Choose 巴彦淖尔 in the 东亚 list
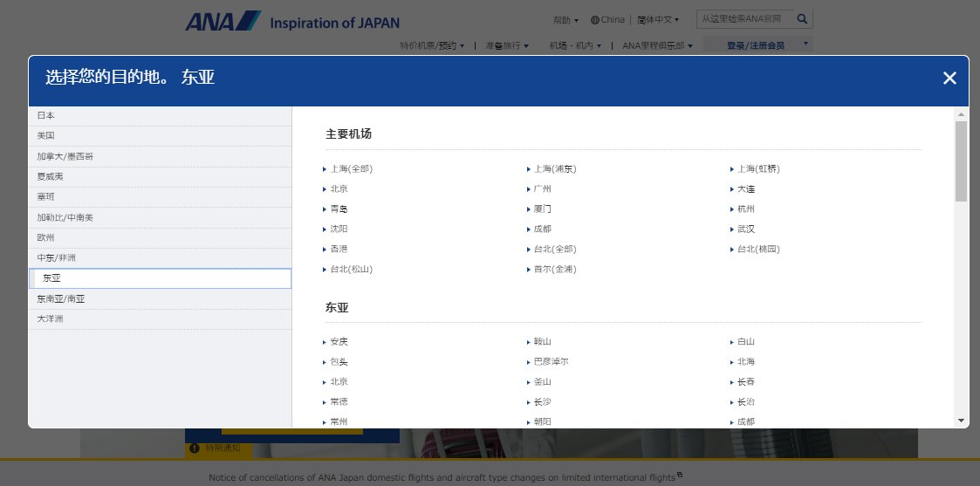The image size is (980, 486). pyautogui.click(x=552, y=362)
